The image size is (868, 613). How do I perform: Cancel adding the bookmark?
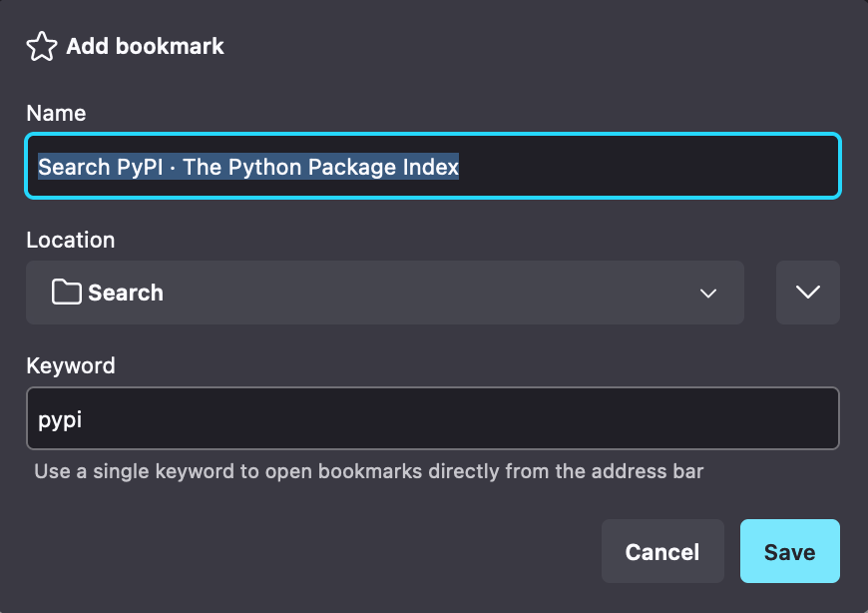coord(662,551)
